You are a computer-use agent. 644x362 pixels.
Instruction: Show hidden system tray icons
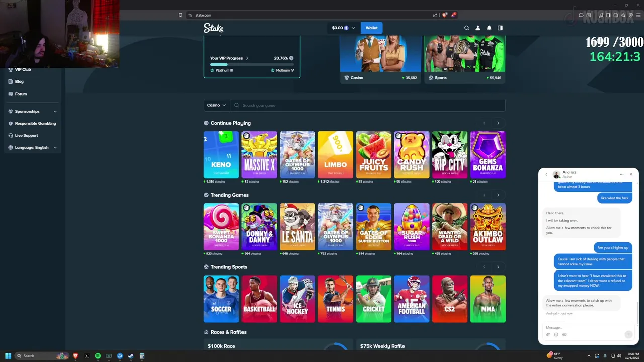tap(589, 356)
